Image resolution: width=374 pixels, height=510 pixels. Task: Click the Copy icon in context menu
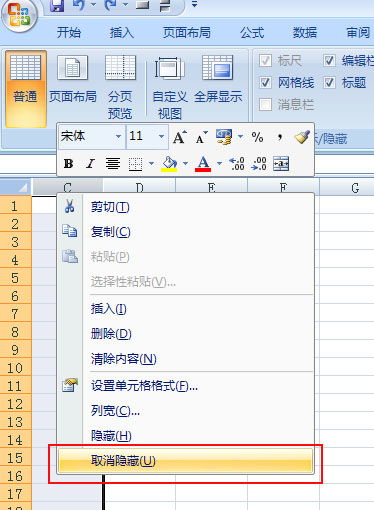[x=70, y=231]
